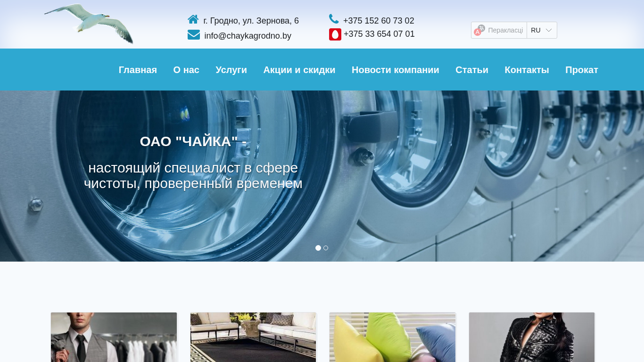This screenshot has width=644, height=362.
Task: Click the red MTS operator icon
Action: (335, 34)
